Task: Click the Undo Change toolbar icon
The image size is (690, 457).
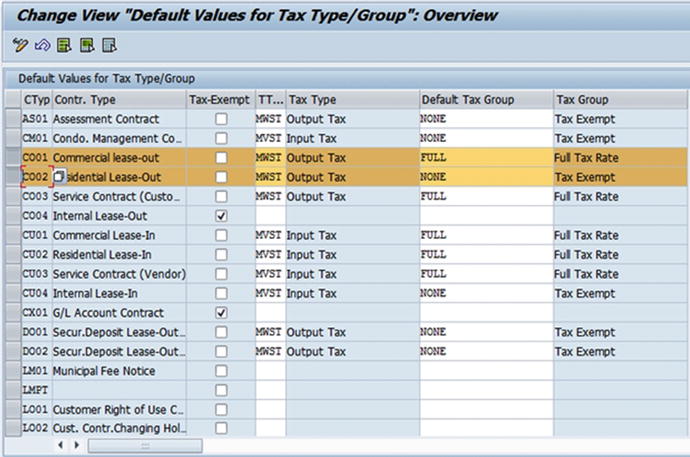Action: 42,45
